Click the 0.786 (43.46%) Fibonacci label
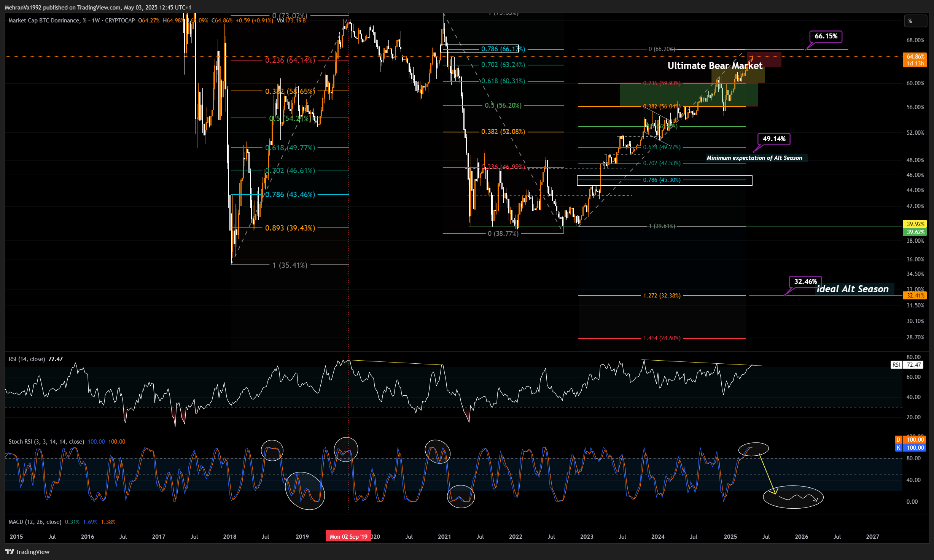The height and width of the screenshot is (560, 934). pyautogui.click(x=290, y=195)
